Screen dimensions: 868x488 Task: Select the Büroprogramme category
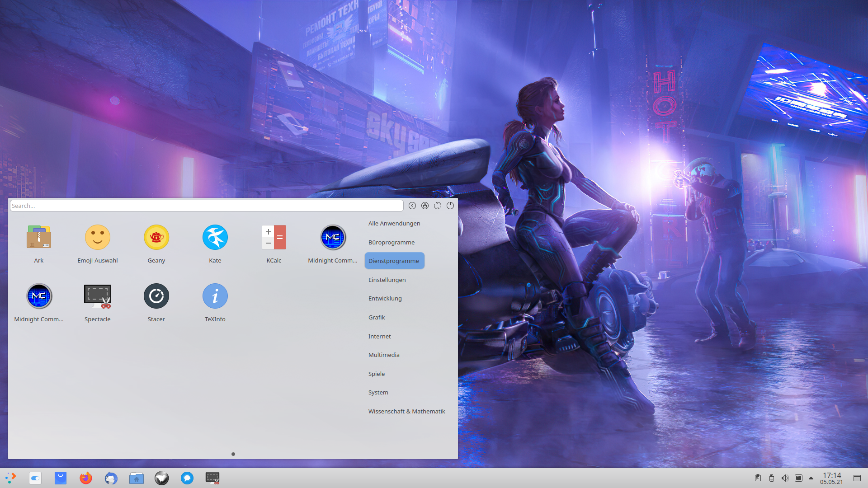[392, 242]
